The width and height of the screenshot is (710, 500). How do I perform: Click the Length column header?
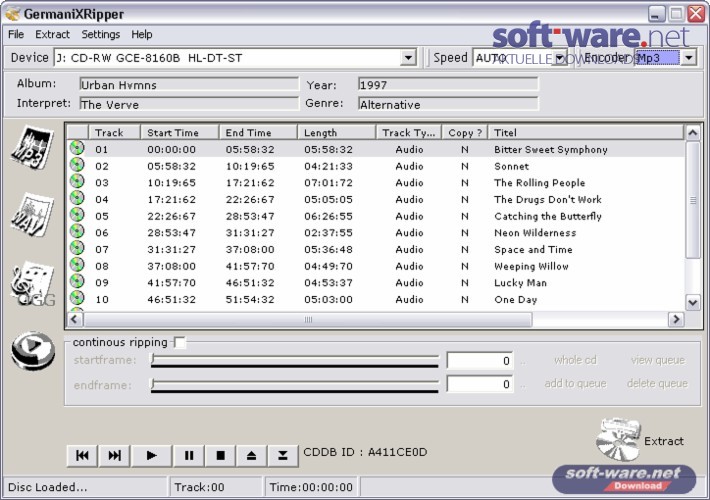pyautogui.click(x=336, y=132)
